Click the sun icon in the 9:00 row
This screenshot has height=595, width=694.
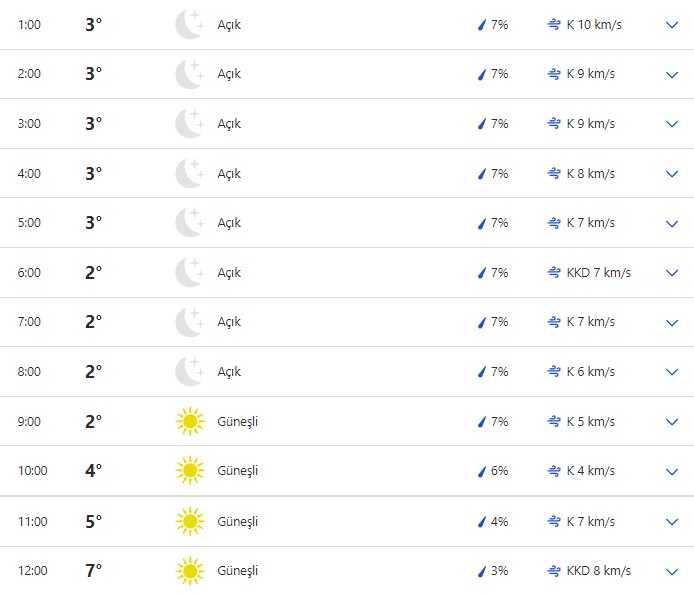[x=189, y=421]
